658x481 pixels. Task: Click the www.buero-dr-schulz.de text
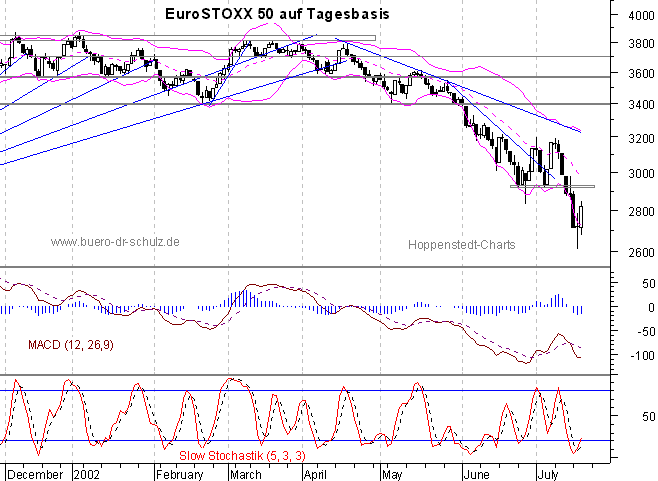point(115,242)
